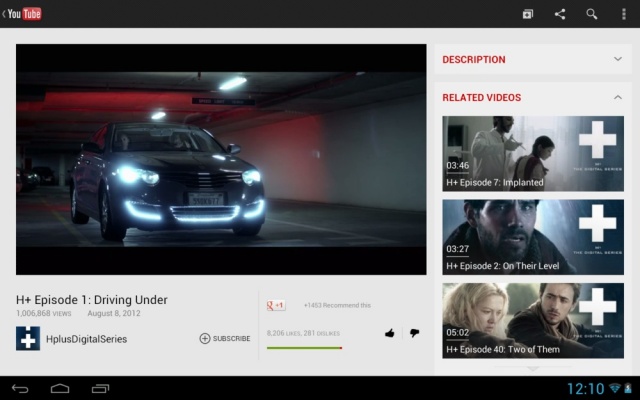Tap the main video player
Screen dimensions: 640x400
click(221, 160)
